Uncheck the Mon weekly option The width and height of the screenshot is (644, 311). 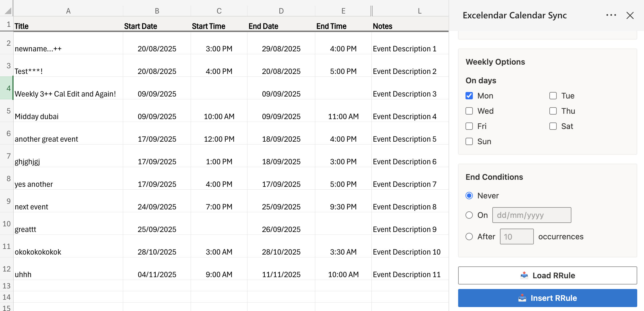point(469,96)
